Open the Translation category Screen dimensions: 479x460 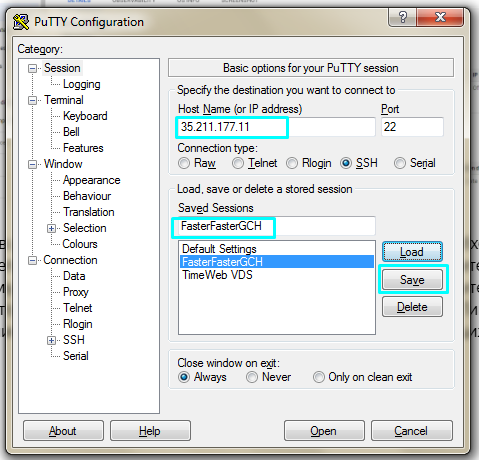[x=89, y=212]
